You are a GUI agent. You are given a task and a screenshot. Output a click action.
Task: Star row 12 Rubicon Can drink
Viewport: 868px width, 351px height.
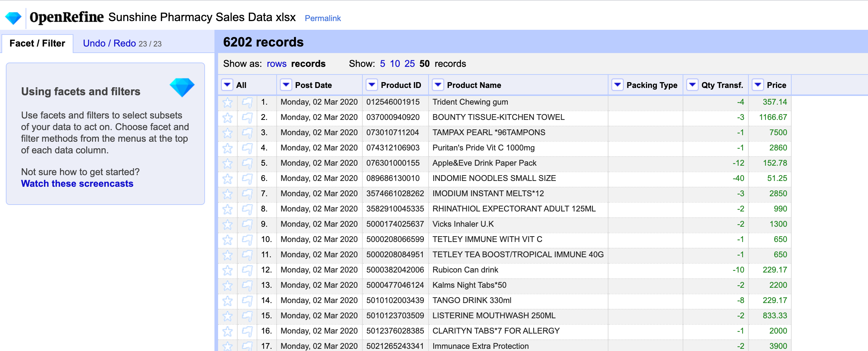228,271
